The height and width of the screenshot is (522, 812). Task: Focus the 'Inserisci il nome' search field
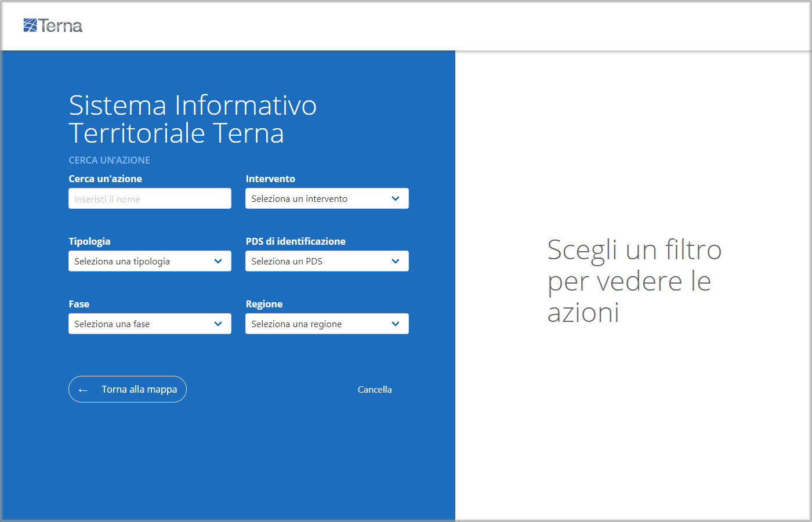pos(150,198)
